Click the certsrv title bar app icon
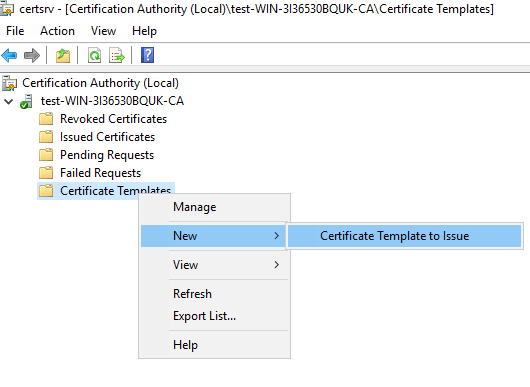The image size is (530, 387). [7, 8]
